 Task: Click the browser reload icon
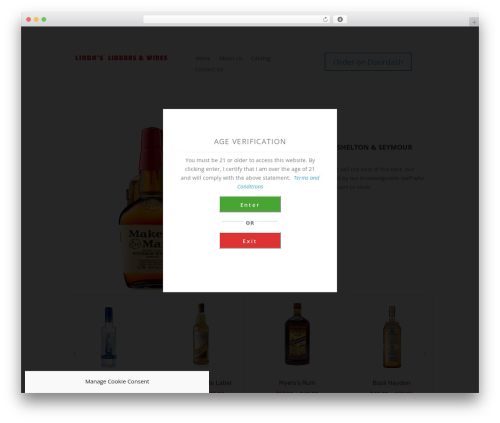coord(325,20)
